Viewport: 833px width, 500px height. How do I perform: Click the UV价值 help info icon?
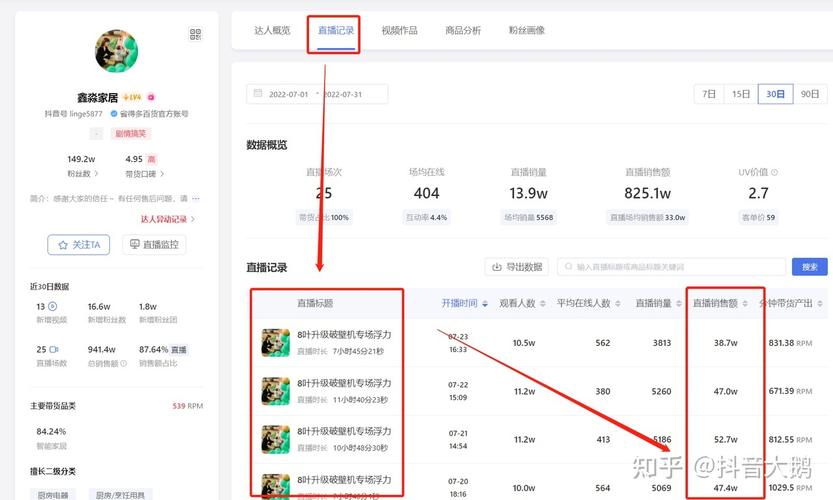pos(775,172)
